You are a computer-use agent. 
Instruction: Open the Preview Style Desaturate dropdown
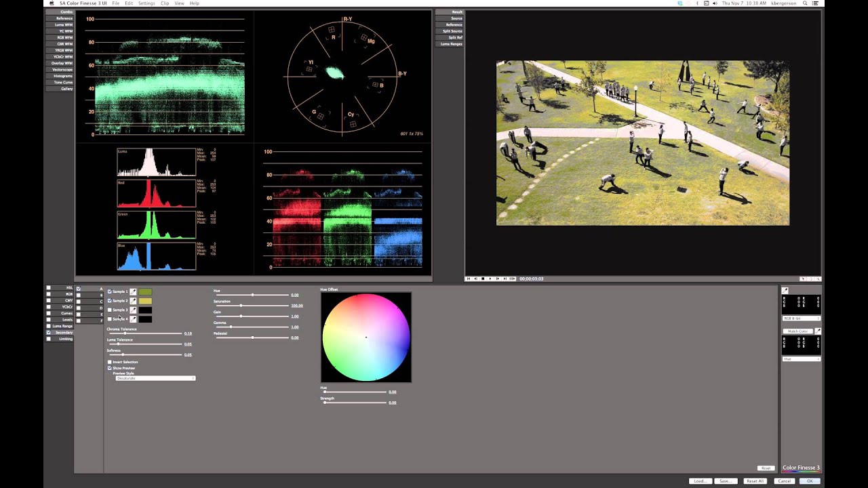pyautogui.click(x=155, y=378)
